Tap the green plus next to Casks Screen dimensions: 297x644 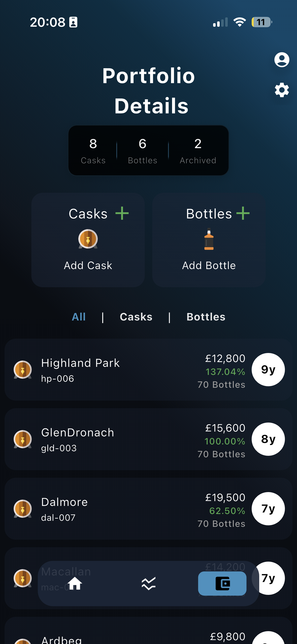[122, 213]
